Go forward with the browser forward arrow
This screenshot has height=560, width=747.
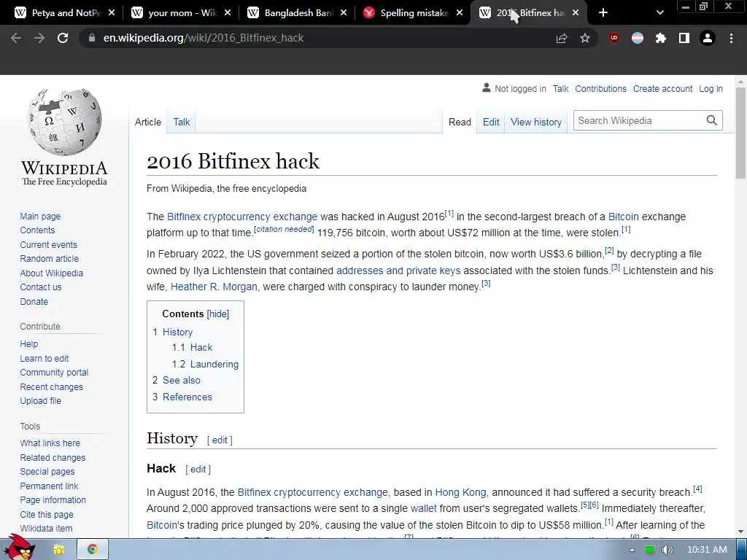tap(39, 38)
